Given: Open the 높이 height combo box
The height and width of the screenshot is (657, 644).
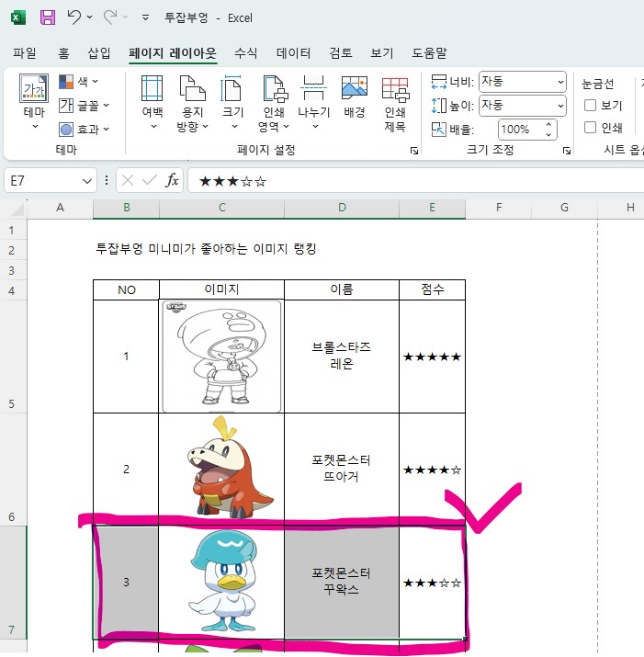Looking at the screenshot, I should point(523,105).
